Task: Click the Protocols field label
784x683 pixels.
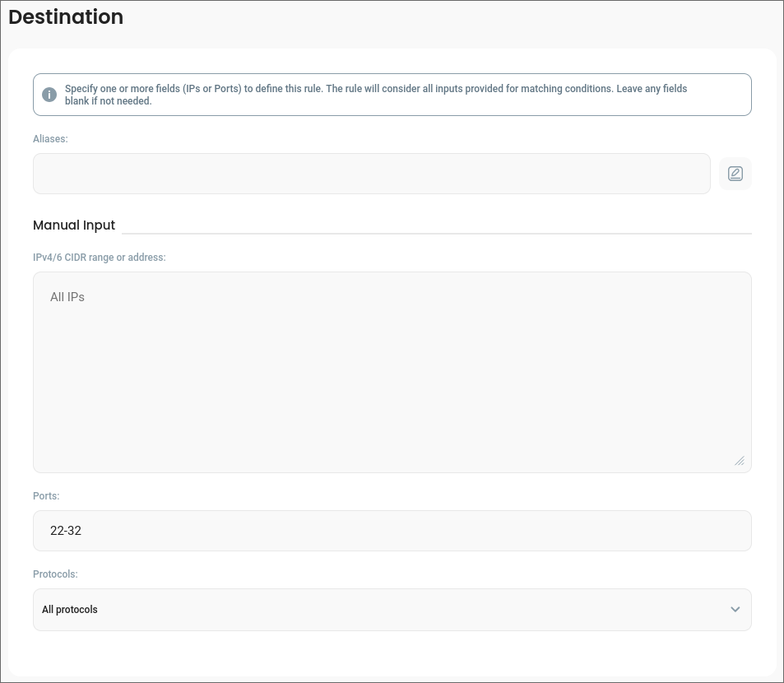Action: click(x=55, y=574)
